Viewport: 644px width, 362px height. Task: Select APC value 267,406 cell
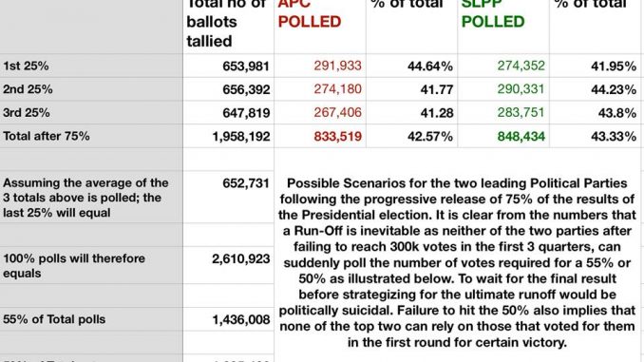pyautogui.click(x=320, y=112)
